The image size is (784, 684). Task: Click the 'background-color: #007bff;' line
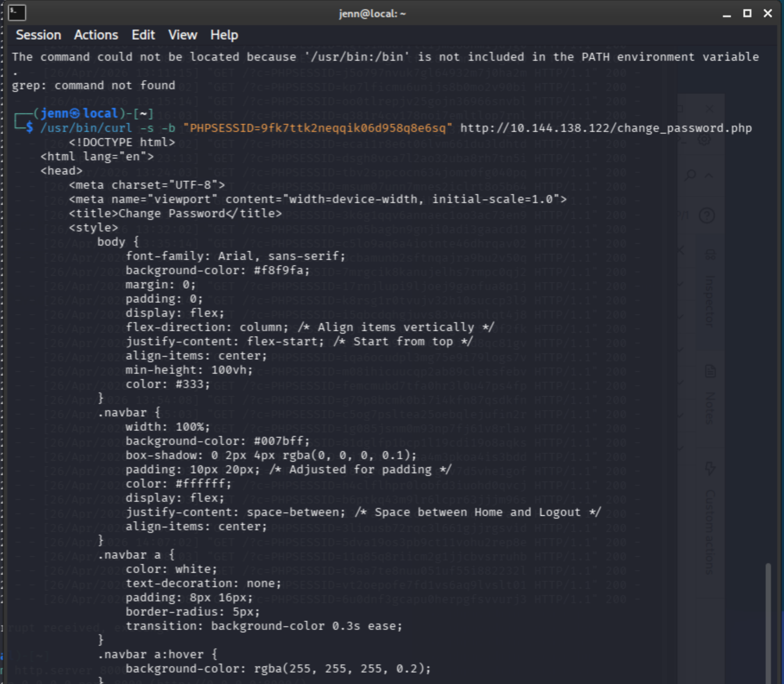218,441
